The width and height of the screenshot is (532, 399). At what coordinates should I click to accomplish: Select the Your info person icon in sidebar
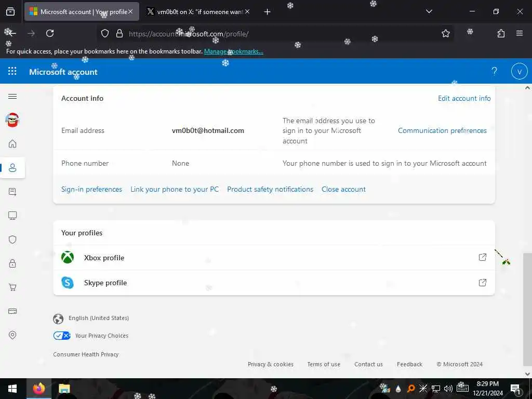coord(12,168)
